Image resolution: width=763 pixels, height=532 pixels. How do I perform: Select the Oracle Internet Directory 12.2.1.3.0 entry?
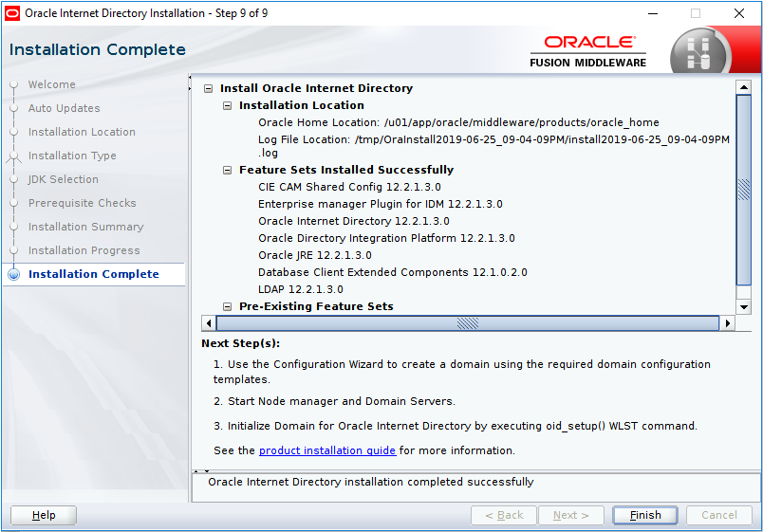pos(353,221)
